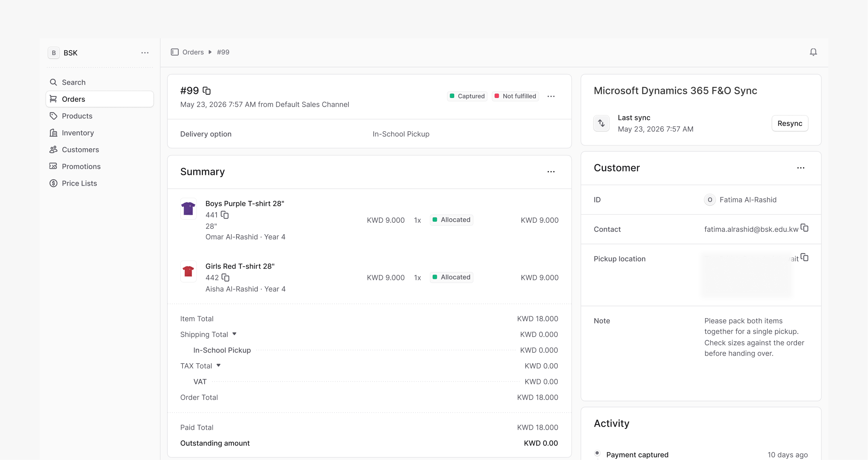Click Aisha Al-Rashid · Year 4 text
This screenshot has width=868, height=460.
pyautogui.click(x=245, y=289)
